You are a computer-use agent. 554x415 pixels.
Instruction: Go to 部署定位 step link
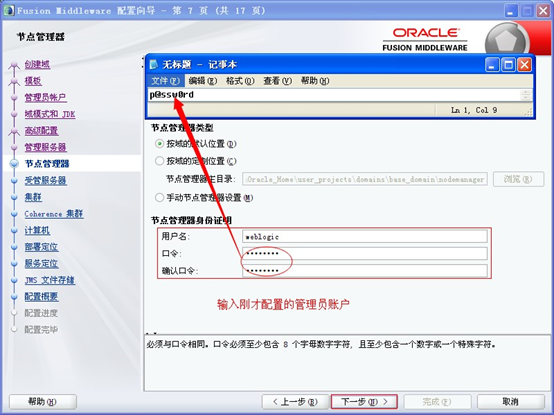[x=41, y=247]
